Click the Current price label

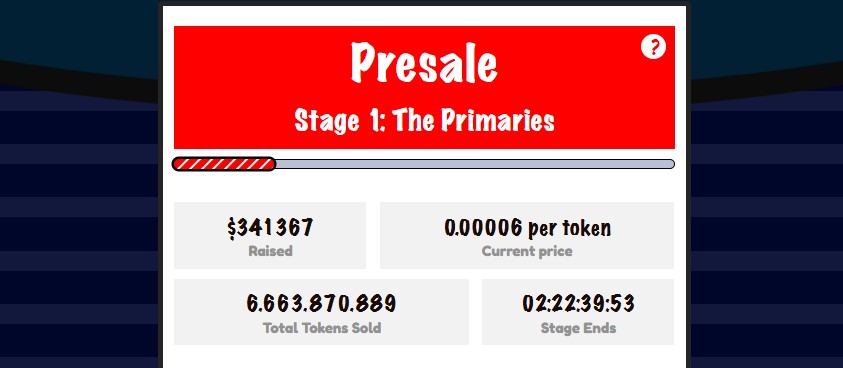click(527, 251)
